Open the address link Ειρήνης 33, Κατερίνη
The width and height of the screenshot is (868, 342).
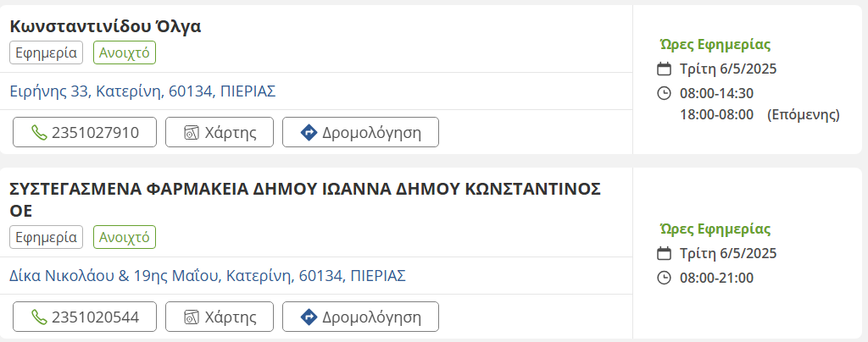click(x=142, y=91)
